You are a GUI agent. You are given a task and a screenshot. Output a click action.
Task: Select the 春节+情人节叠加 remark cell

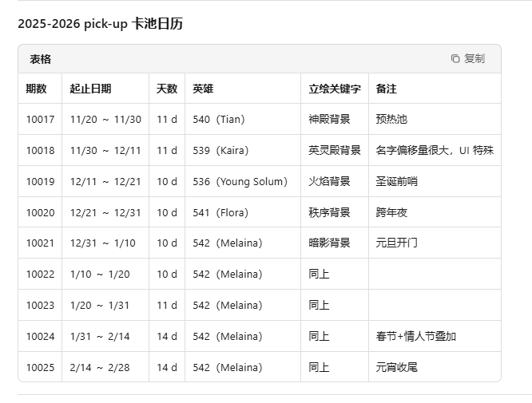pos(415,336)
